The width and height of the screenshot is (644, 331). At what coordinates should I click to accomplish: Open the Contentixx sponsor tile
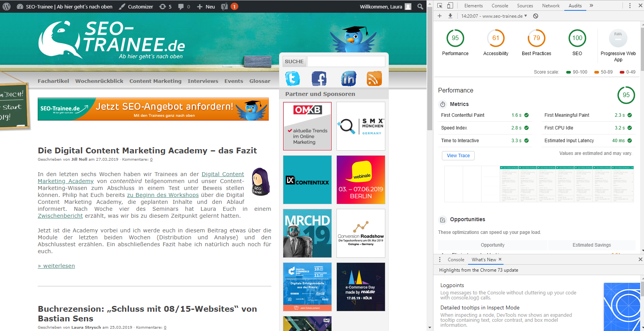(x=307, y=180)
